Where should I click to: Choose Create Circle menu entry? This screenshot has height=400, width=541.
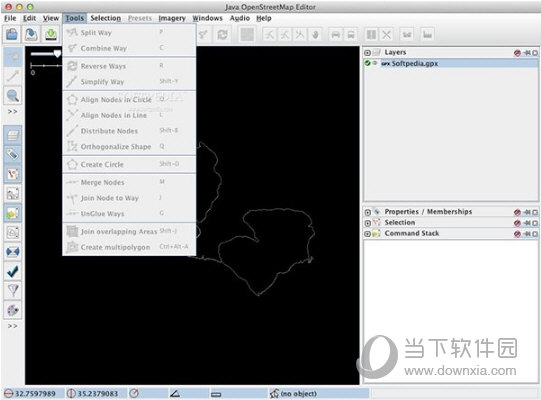(x=129, y=164)
